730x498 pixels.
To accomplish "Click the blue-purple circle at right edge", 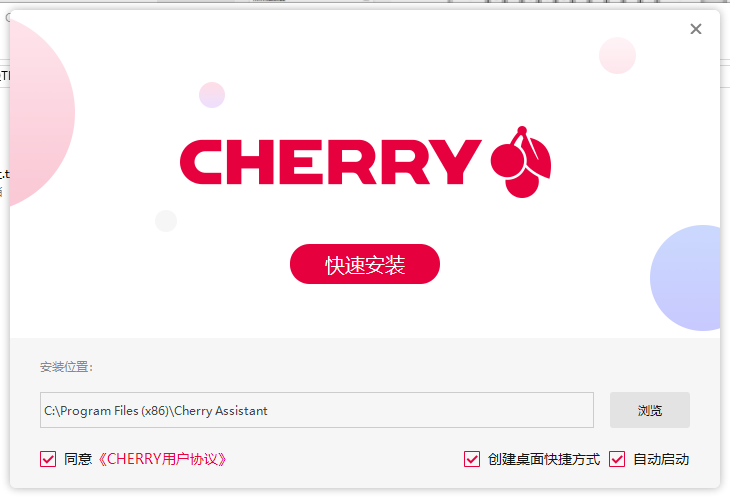I will tap(685, 278).
